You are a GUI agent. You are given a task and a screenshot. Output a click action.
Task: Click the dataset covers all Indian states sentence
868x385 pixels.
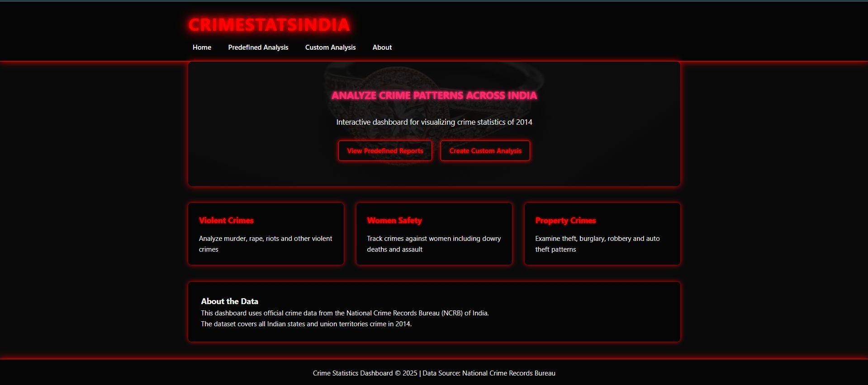tap(306, 324)
